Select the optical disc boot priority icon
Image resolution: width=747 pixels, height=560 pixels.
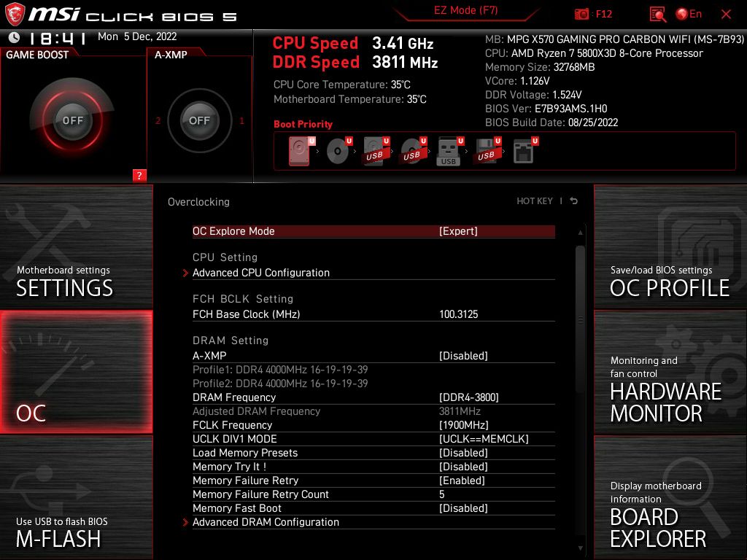338,151
